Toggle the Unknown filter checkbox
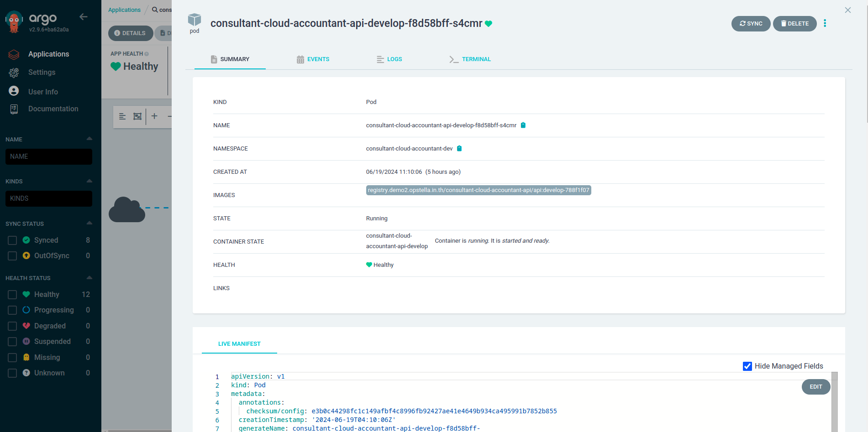The width and height of the screenshot is (868, 432). (12, 373)
